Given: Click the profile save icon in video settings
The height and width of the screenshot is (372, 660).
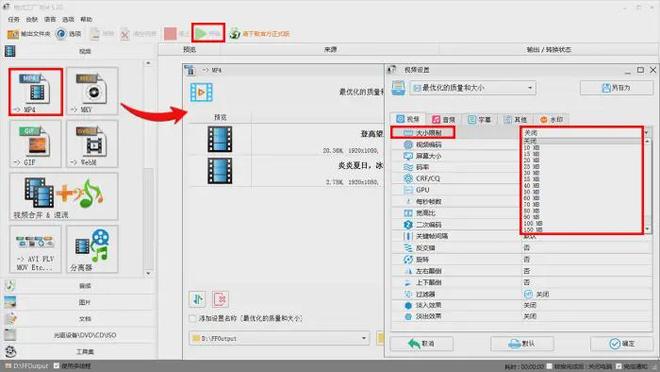Looking at the screenshot, I should pos(398,88).
